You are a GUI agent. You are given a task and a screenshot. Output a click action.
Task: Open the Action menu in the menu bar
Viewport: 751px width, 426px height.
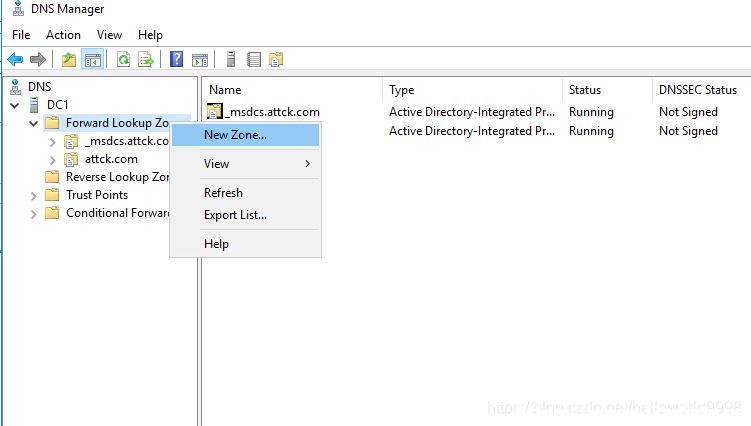click(x=63, y=35)
